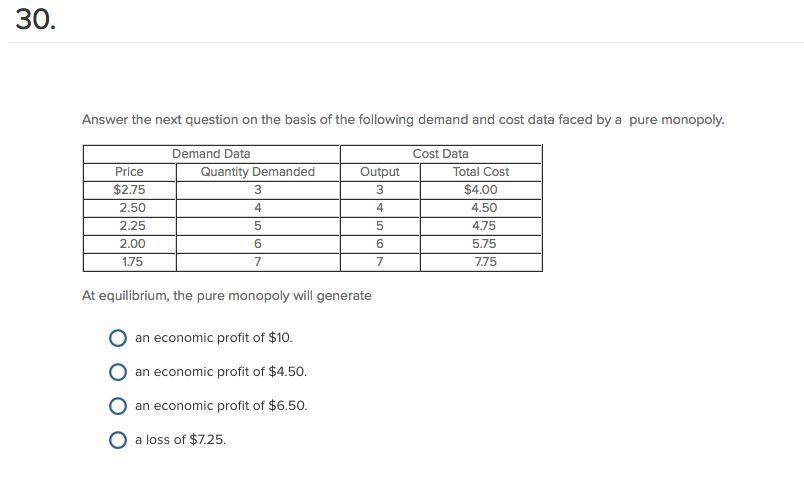Click the $2.75 price cell
Image resolution: width=804 pixels, height=490 pixels.
tap(129, 190)
